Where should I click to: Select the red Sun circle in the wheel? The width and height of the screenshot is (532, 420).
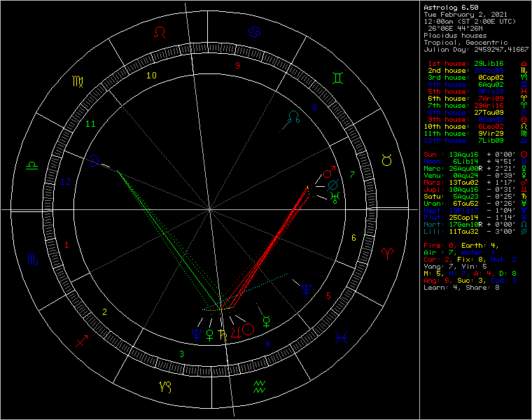click(x=248, y=329)
